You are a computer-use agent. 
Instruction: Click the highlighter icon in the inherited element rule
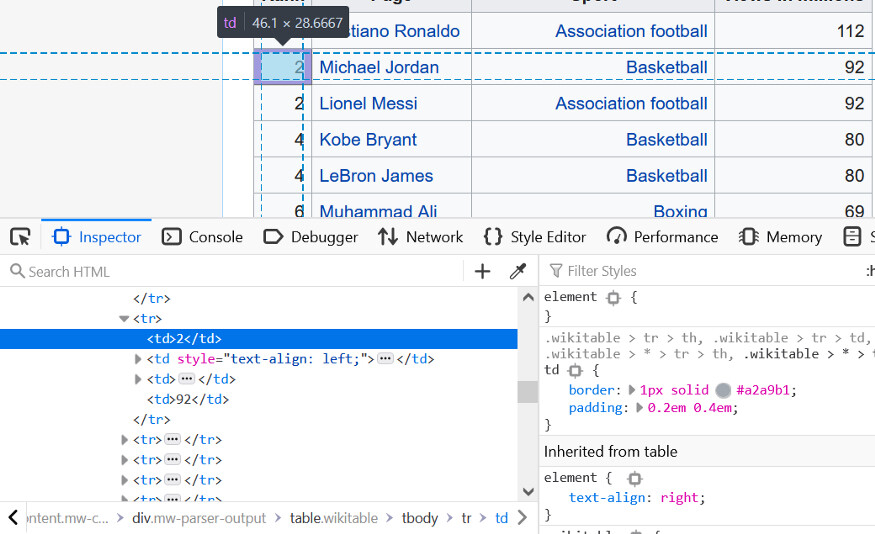pyautogui.click(x=635, y=478)
